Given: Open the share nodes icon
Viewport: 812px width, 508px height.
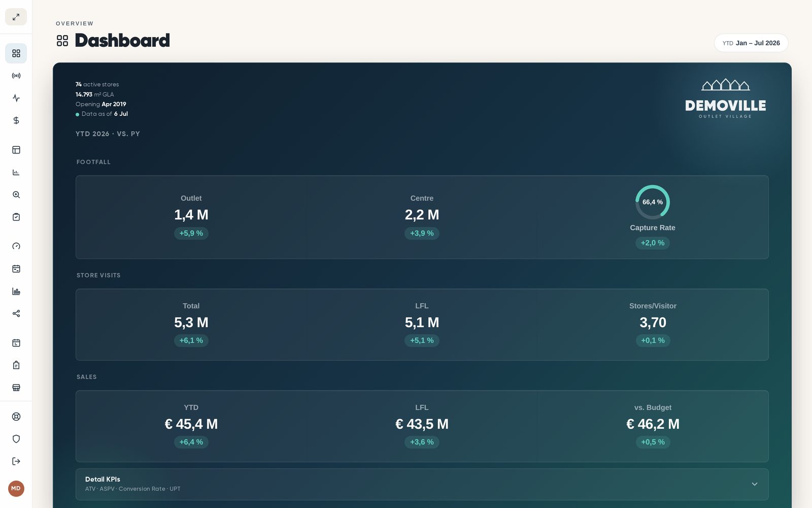Looking at the screenshot, I should pos(16,313).
